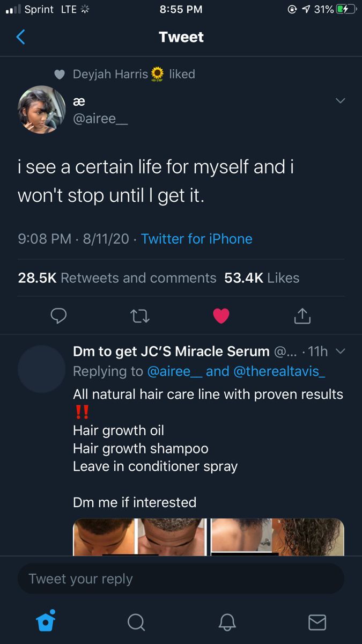Image resolution: width=362 pixels, height=644 pixels.
Task: View the 28.5K Retweets and comments
Action: tap(117, 278)
